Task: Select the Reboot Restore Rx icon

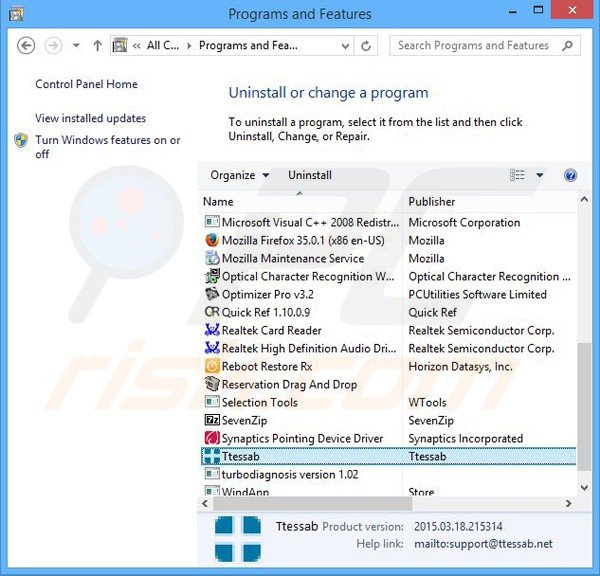Action: (x=212, y=366)
